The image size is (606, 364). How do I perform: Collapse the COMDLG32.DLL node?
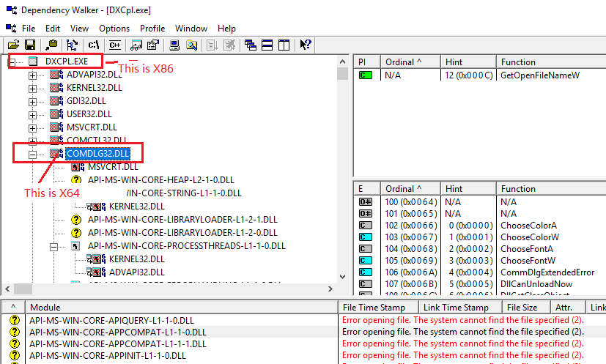click(x=32, y=155)
